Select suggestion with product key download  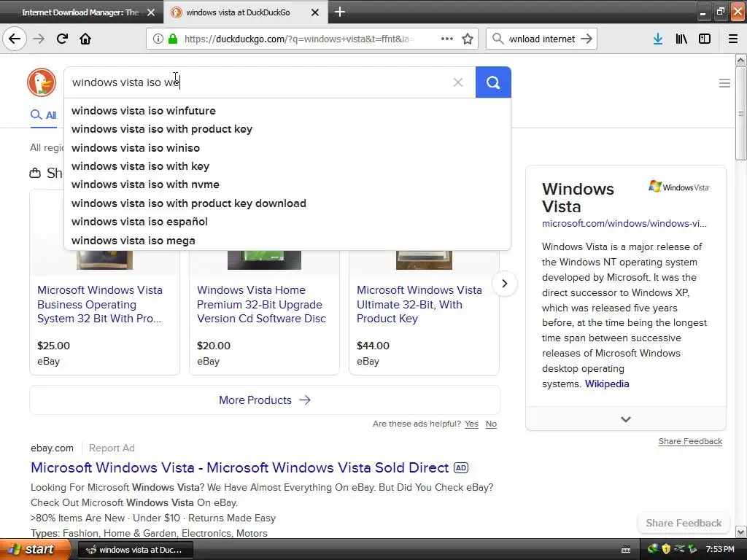coord(287,203)
